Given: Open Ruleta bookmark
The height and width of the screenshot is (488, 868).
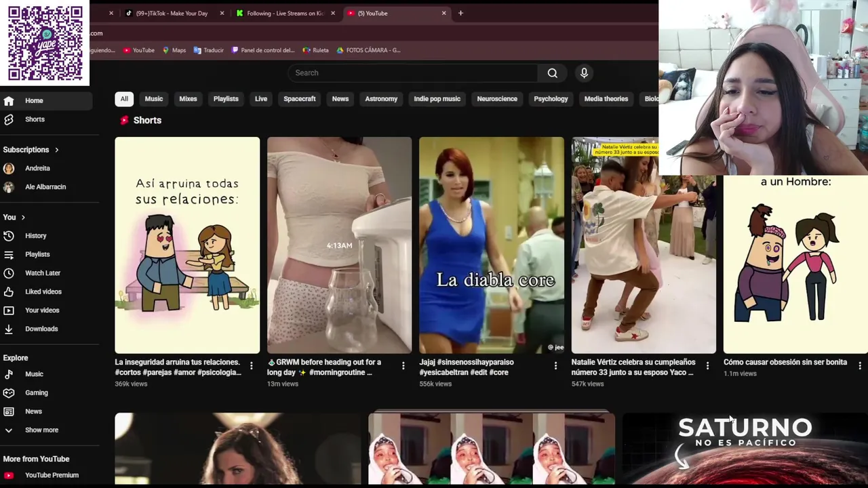Looking at the screenshot, I should (x=315, y=50).
